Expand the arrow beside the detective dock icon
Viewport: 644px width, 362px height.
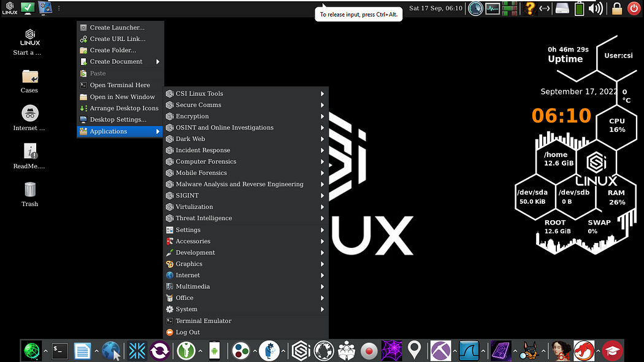tap(283, 352)
